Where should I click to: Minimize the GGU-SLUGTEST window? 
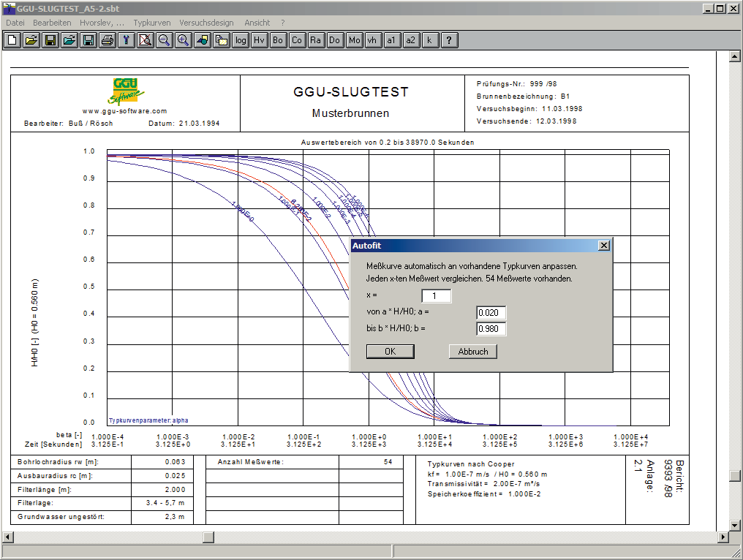[x=708, y=9]
